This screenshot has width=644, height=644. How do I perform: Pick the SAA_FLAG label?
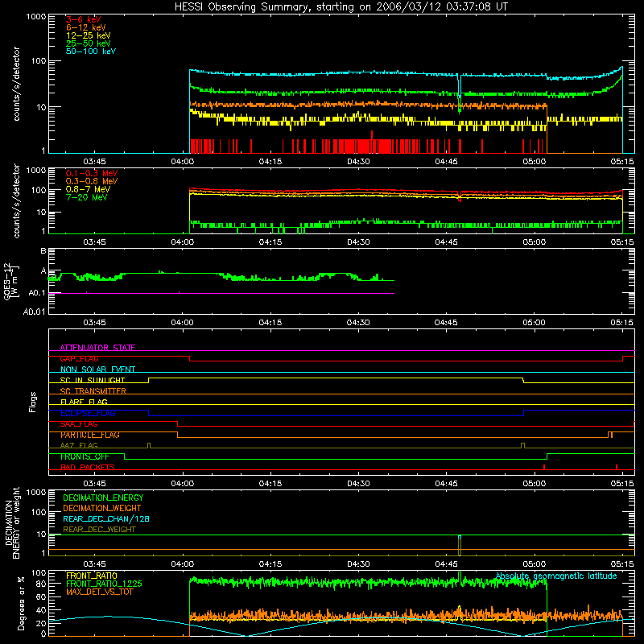click(79, 424)
